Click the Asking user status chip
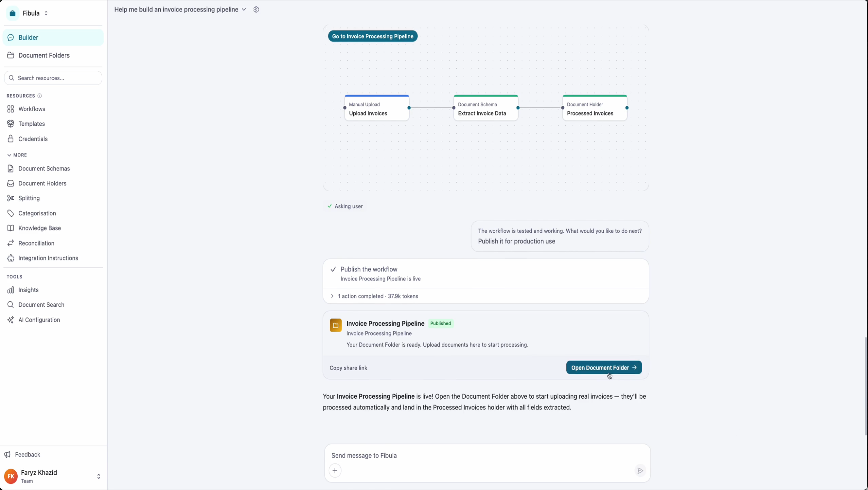 click(x=345, y=206)
